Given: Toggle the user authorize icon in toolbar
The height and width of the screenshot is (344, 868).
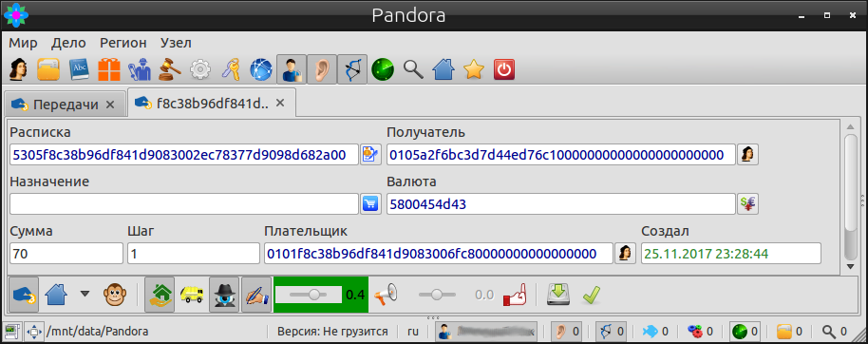Looking at the screenshot, I should [x=292, y=69].
